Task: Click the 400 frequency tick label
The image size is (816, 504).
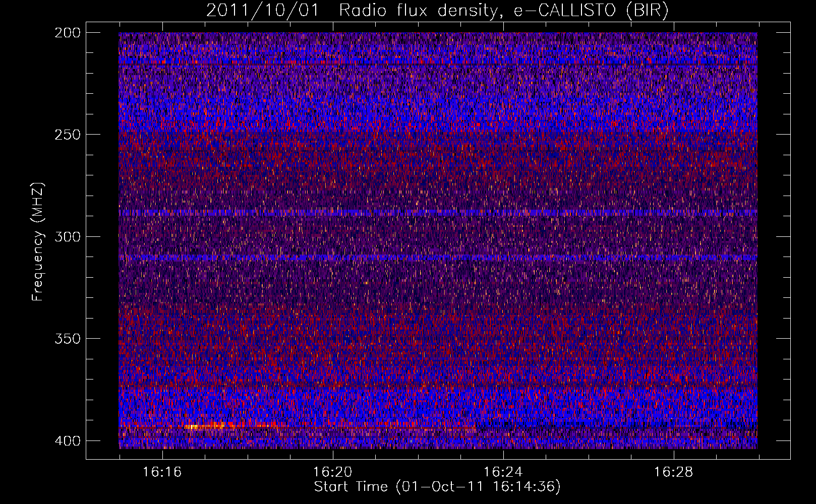Action: pos(67,440)
